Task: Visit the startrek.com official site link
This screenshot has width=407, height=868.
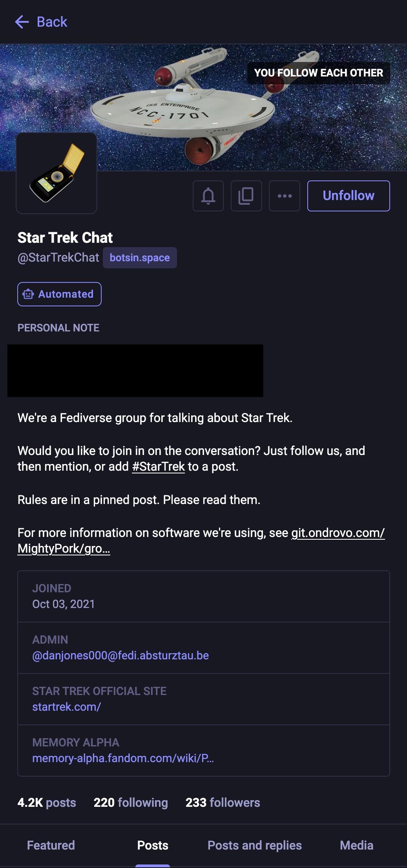Action: (x=66, y=707)
